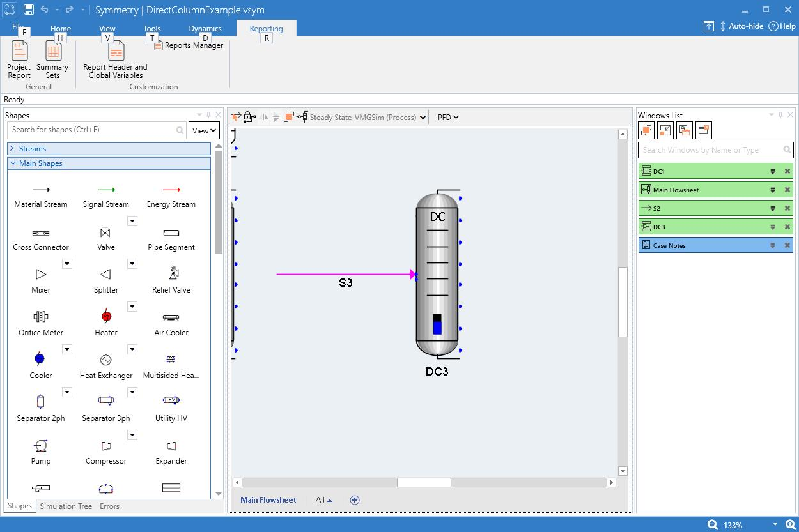The image size is (799, 532).
Task: Select the Heat Exchanger shape
Action: 106,360
